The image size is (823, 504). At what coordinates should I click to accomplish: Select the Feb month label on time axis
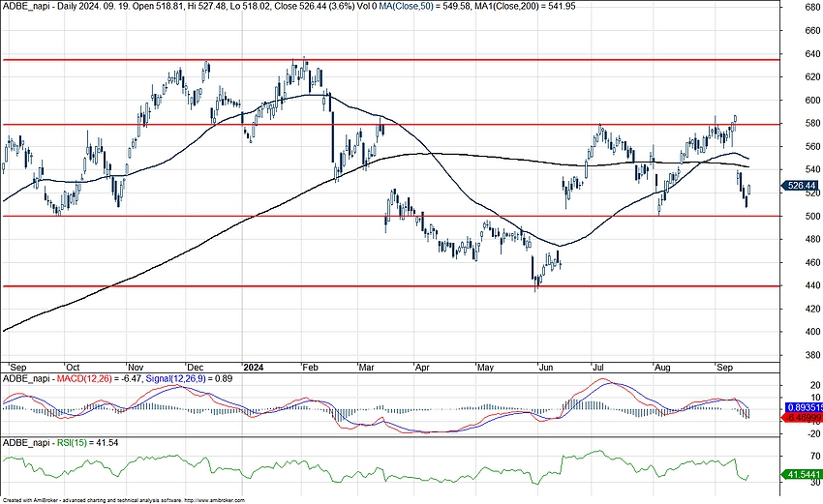click(310, 368)
